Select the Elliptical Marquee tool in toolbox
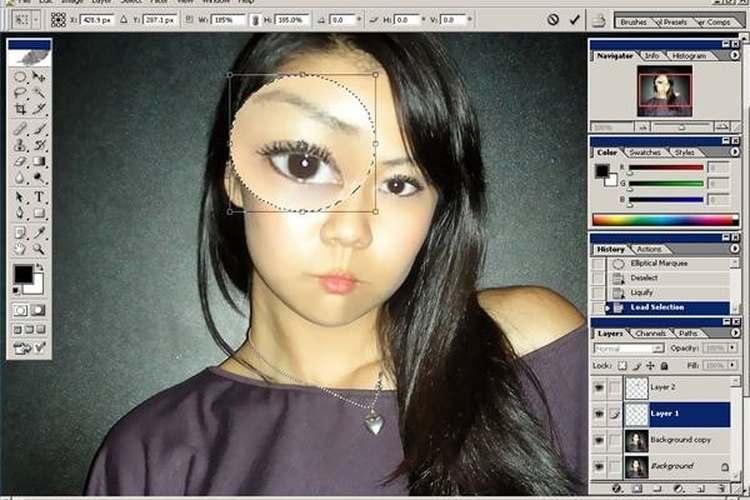 coord(20,77)
